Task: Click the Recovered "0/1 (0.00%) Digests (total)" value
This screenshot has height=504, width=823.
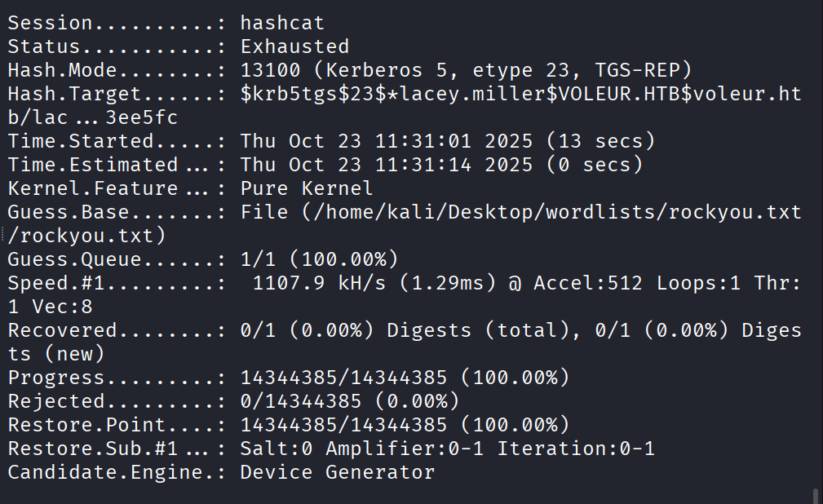Action: point(447,331)
